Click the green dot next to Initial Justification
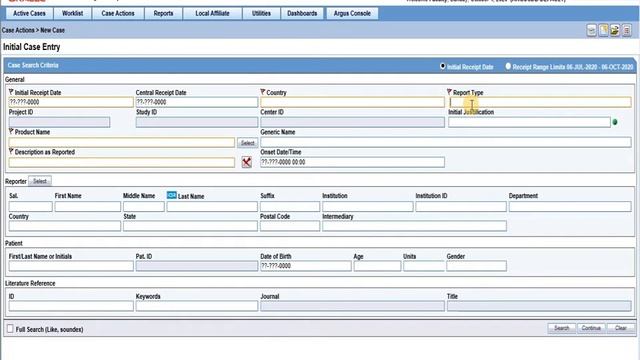Viewport: 640px width, 360px height. click(615, 122)
